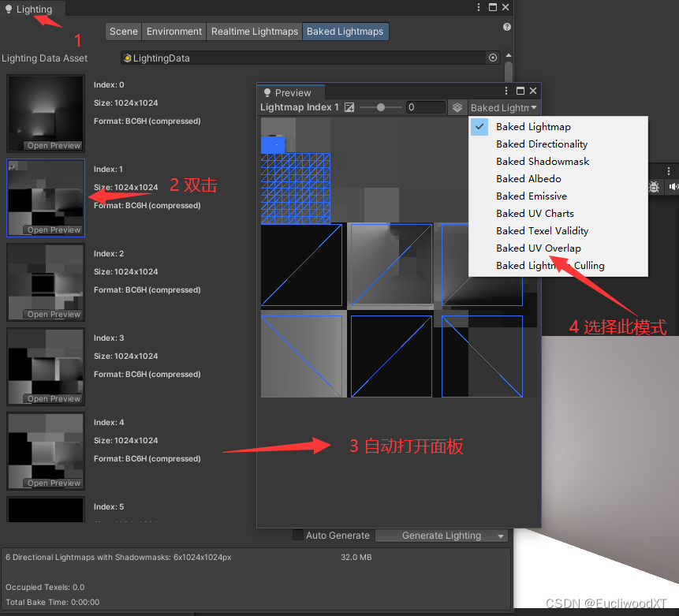
Task: Click Lightmap Index 1 label in Preview
Action: pos(299,107)
